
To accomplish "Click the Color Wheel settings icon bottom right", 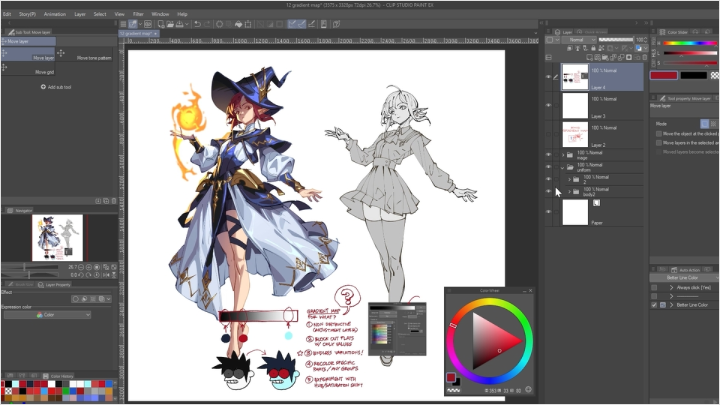I will pos(528,389).
